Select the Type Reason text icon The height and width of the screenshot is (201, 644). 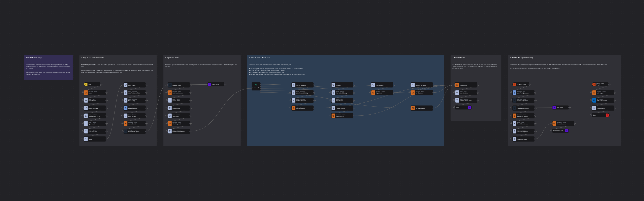click(x=333, y=100)
